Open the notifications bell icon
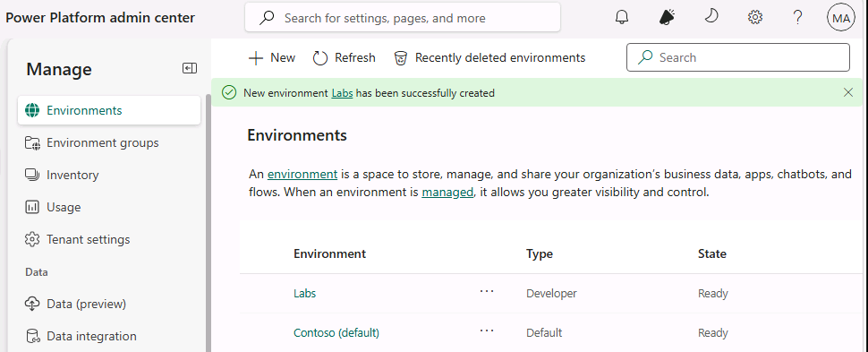 [622, 18]
